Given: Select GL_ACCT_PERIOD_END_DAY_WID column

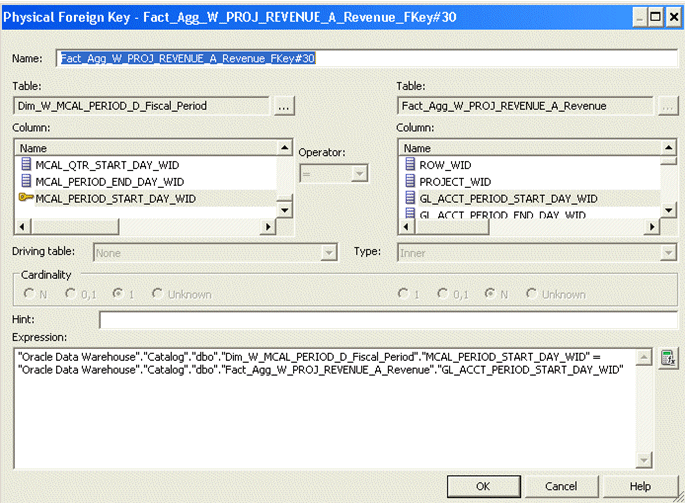Looking at the screenshot, I should pos(502,214).
